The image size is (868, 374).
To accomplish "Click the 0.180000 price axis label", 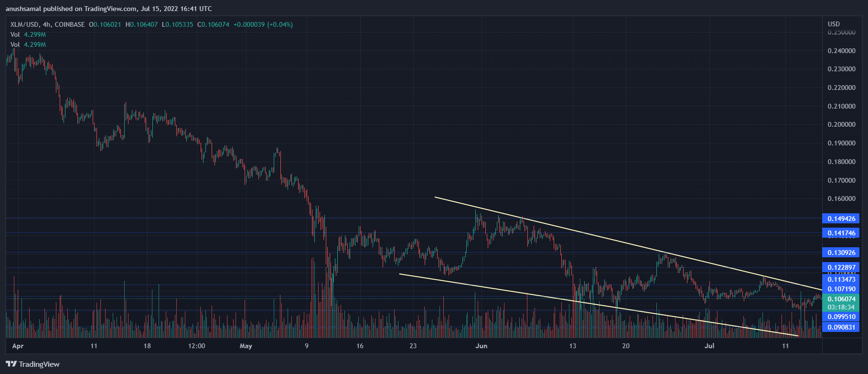I will pyautogui.click(x=841, y=162).
